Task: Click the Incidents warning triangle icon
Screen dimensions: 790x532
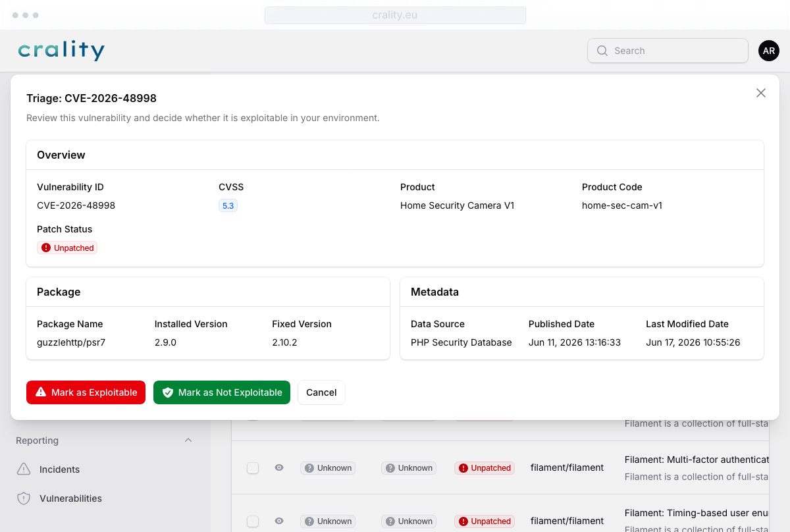Action: [x=24, y=469]
